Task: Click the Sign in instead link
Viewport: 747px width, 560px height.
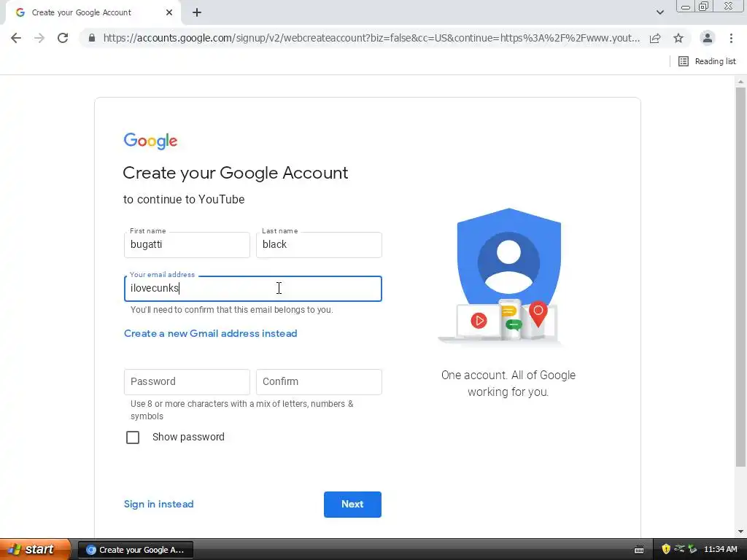Action: 158,504
